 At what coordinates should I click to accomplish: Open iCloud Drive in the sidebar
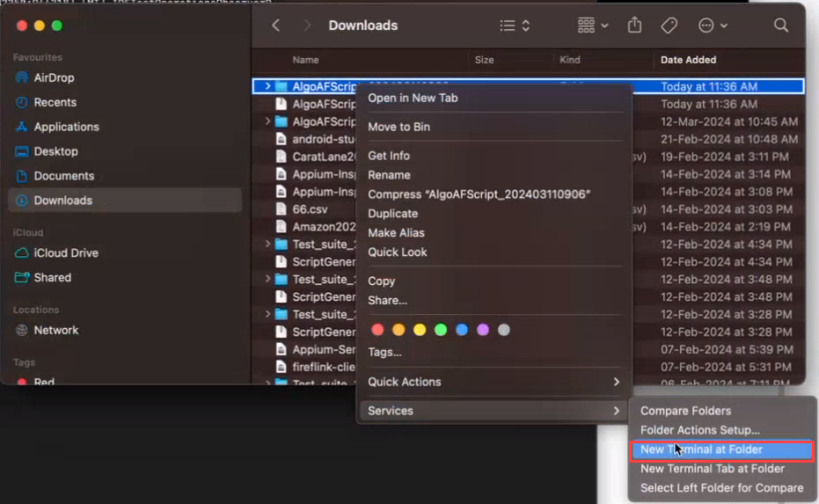[x=66, y=253]
